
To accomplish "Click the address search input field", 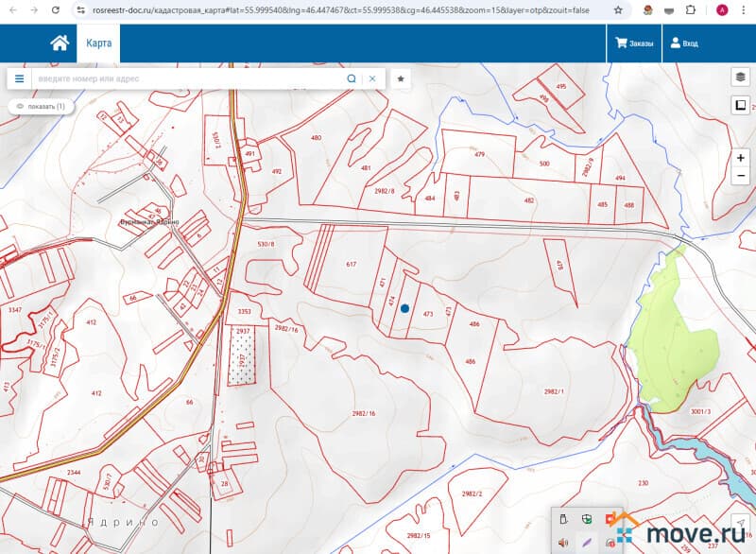I will pyautogui.click(x=189, y=78).
